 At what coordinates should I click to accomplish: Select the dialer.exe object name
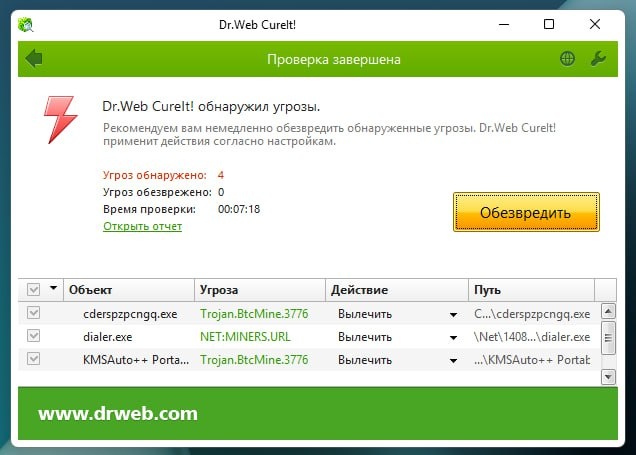point(107,337)
